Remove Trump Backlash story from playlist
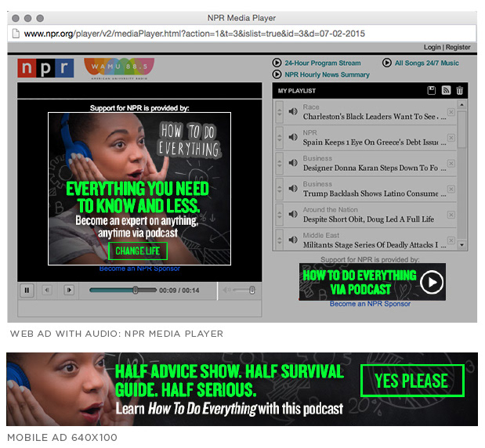Viewport: 485px width, 448px height. coord(451,189)
